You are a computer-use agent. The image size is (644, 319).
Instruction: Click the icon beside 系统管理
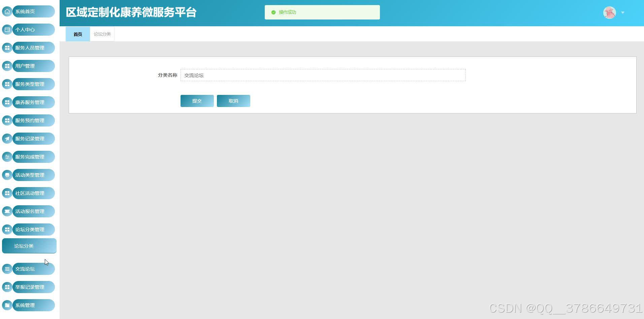[7, 305]
